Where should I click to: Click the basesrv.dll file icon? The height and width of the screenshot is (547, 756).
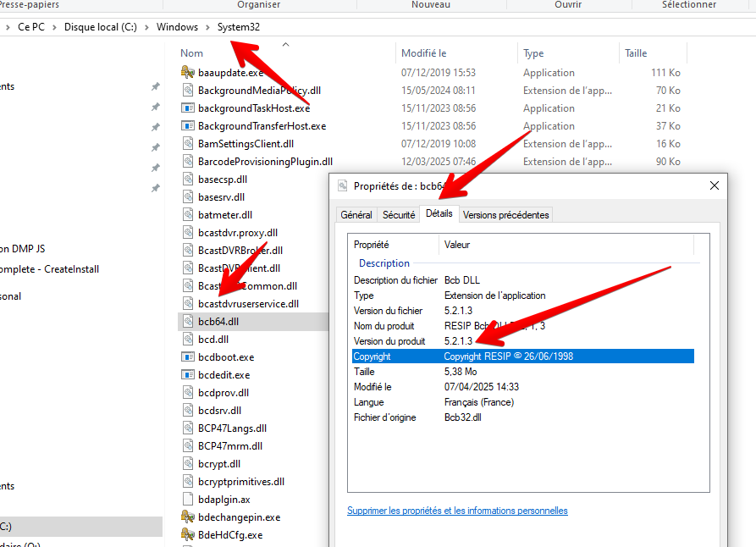coord(188,196)
